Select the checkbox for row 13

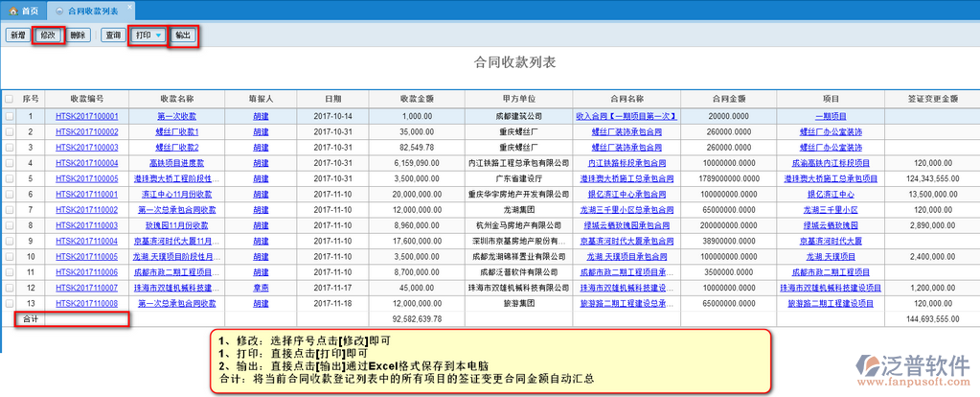click(10, 303)
